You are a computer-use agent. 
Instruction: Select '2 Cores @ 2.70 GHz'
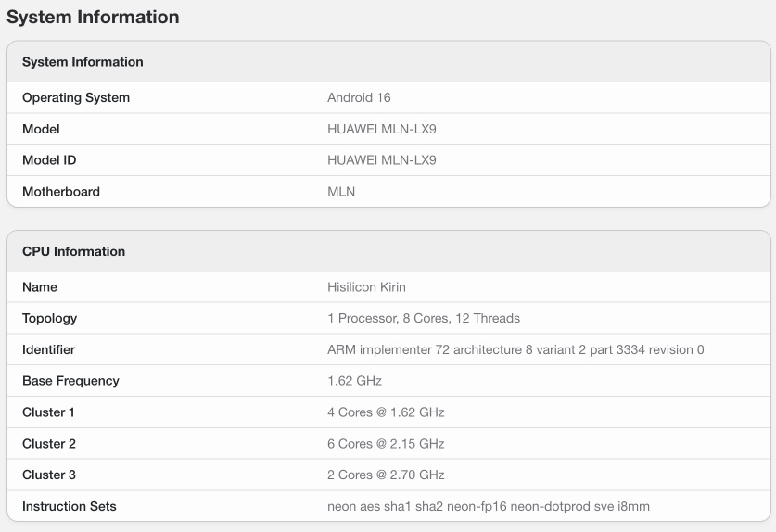tap(386, 475)
